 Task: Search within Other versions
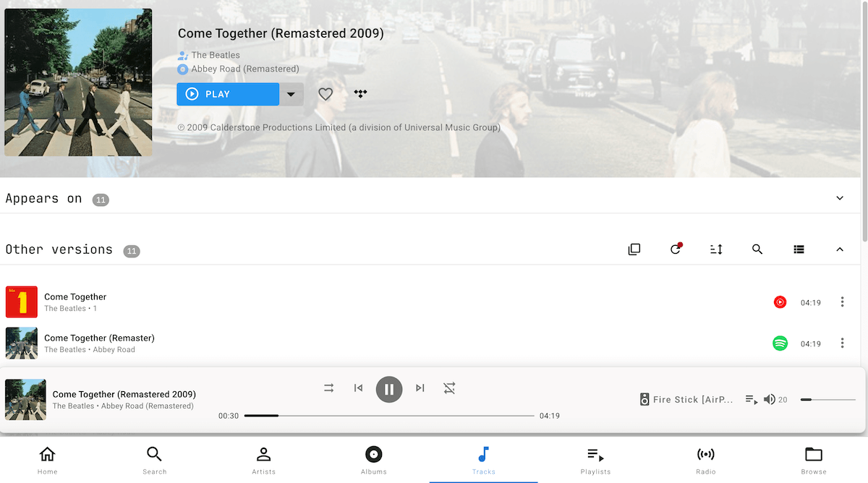tap(757, 249)
